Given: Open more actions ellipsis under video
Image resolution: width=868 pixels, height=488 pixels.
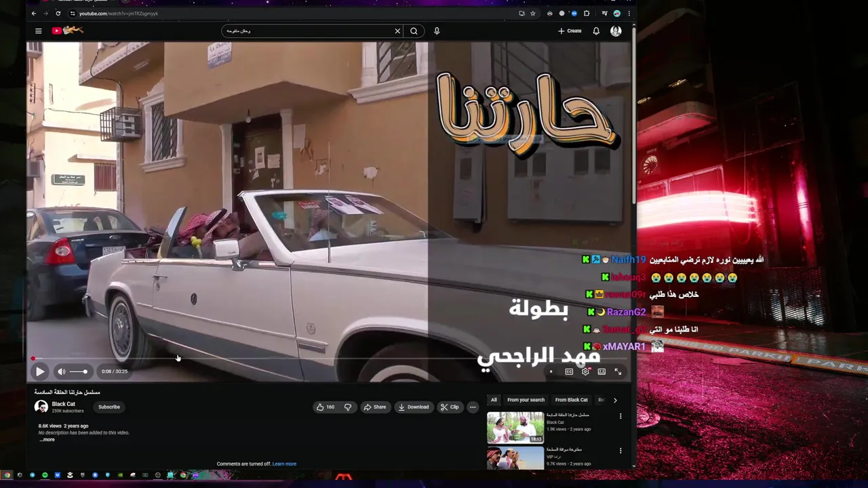Looking at the screenshot, I should click(473, 407).
